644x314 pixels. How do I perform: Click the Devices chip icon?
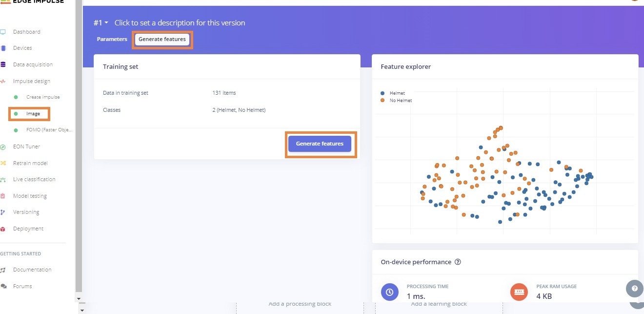(x=3, y=48)
